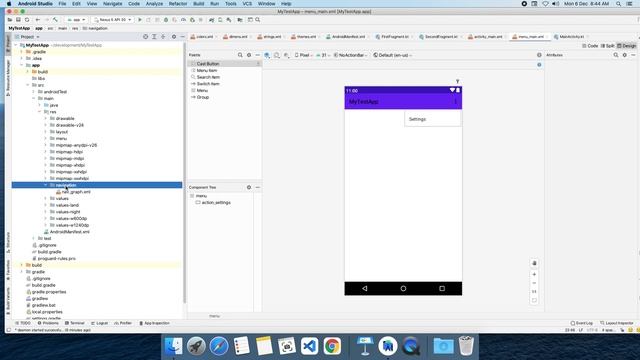The height and width of the screenshot is (360, 640).
Task: Open the Default (en-us) locale dropdown
Action: [x=393, y=55]
